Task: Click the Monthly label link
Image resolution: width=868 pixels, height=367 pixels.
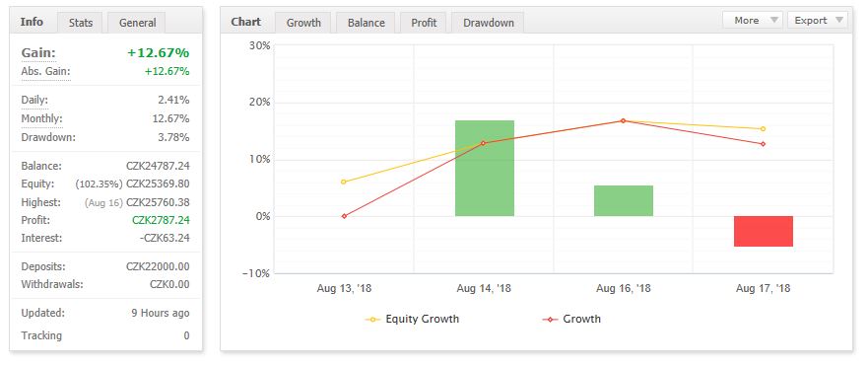Action: coord(42,118)
